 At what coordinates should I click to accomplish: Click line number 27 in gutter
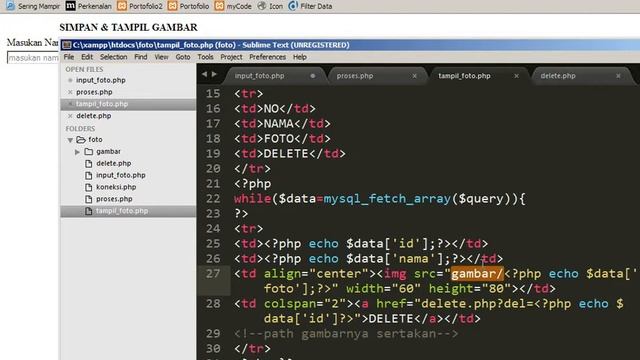pos(213,273)
